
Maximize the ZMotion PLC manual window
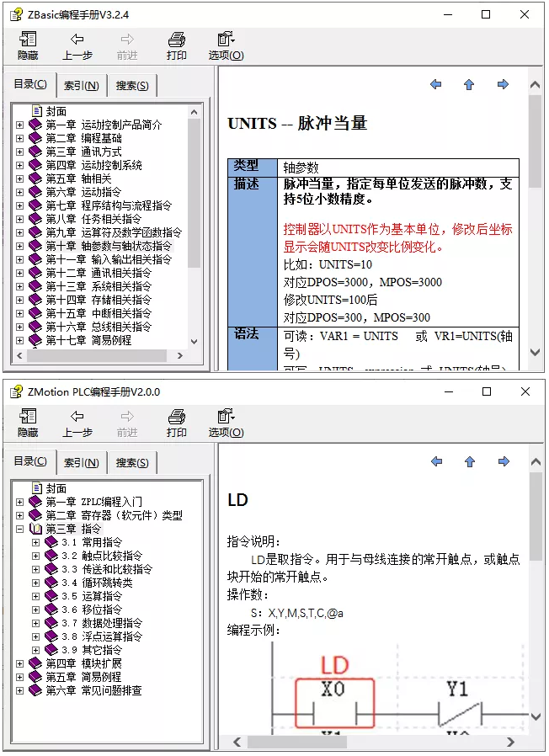pos(487,391)
